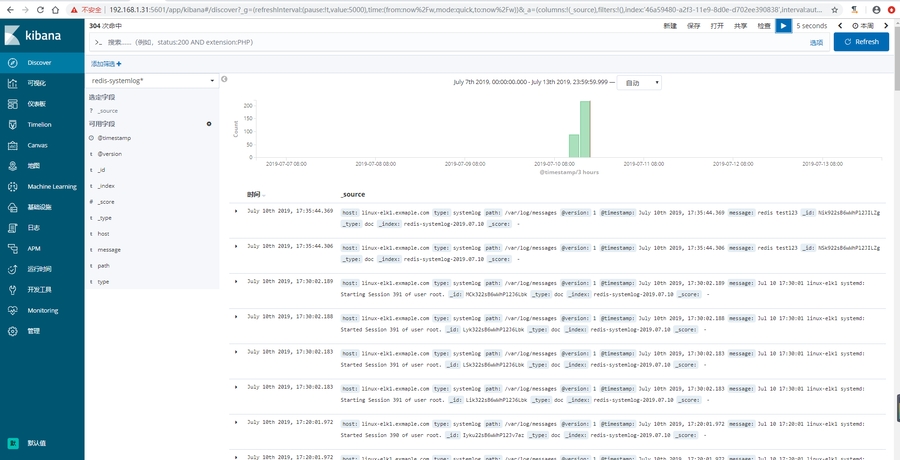Image resolution: width=900 pixels, height=460 pixels.
Task: Click the 添加筛选 add filter link
Action: click(x=106, y=63)
